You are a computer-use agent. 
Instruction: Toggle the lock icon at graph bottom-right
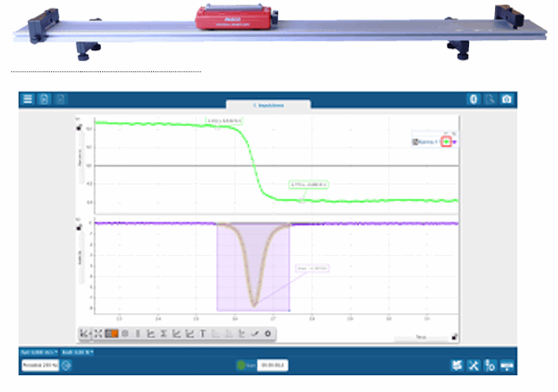(453, 338)
